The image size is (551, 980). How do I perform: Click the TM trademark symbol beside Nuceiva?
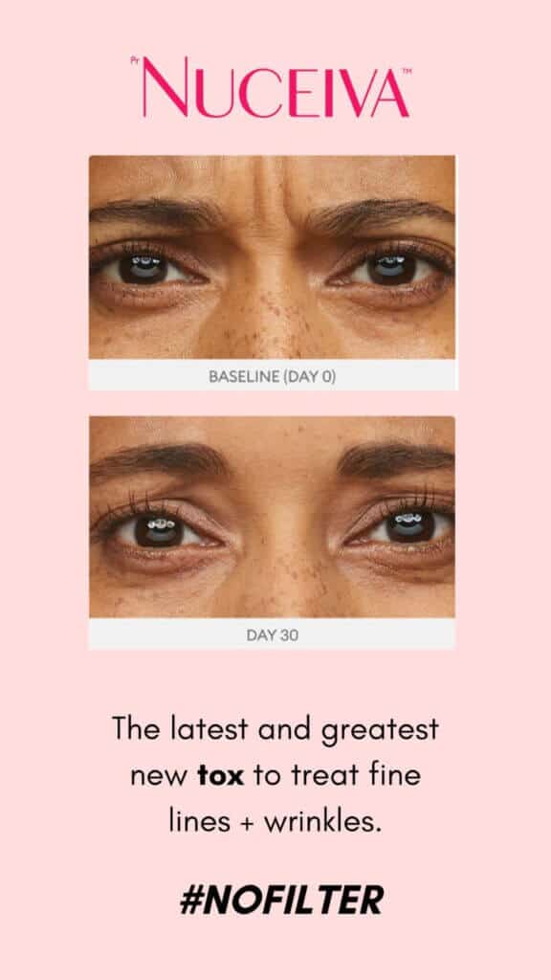pyautogui.click(x=409, y=71)
